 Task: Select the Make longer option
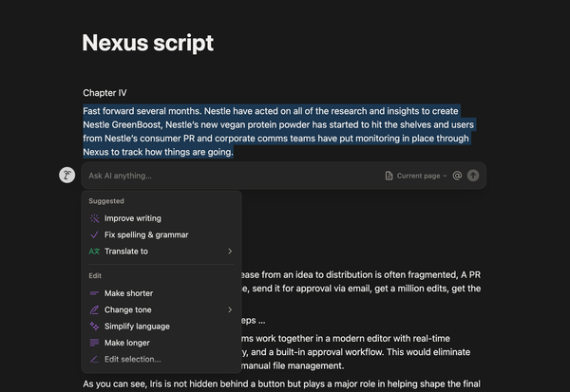coord(126,343)
